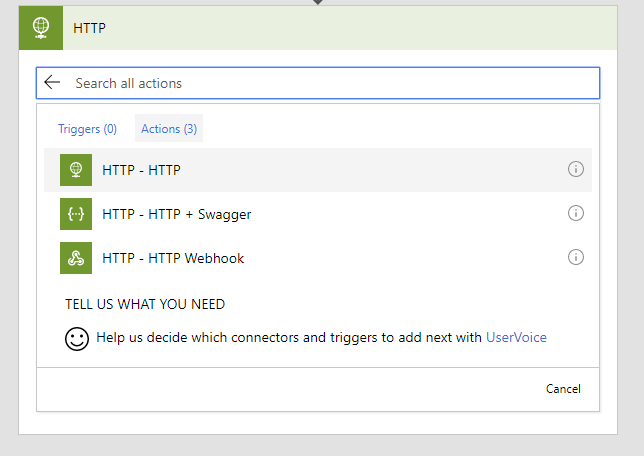The image size is (644, 456).
Task: Pick the "HTTP - HTTP Webhook" action label
Action: click(x=173, y=258)
